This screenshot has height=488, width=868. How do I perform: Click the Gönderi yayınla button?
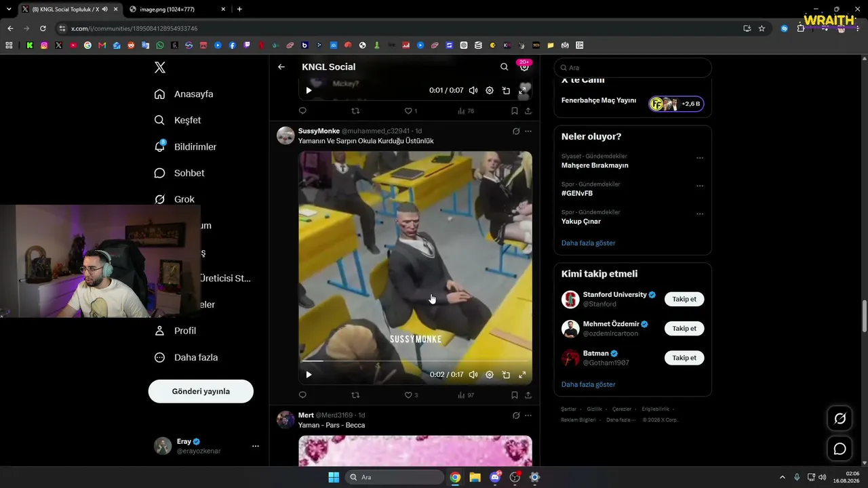201,392
